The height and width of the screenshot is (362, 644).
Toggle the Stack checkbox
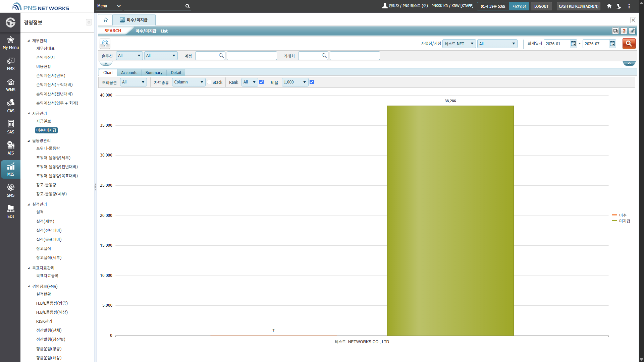click(x=209, y=82)
